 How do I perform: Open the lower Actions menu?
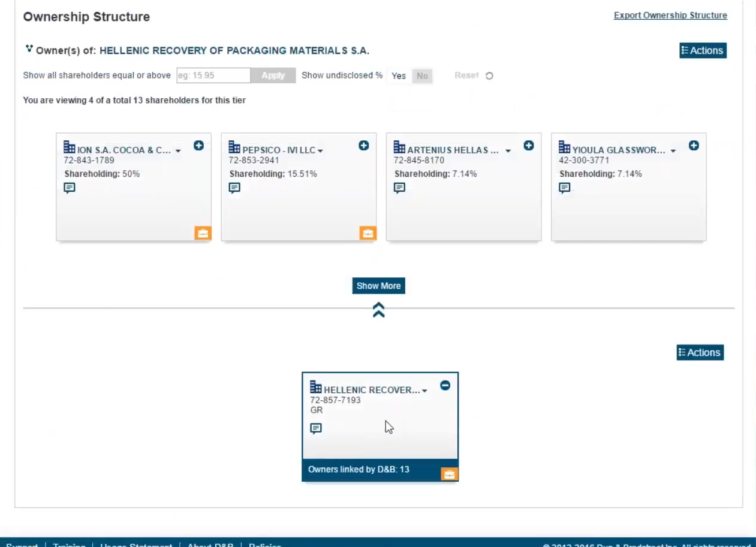(700, 353)
